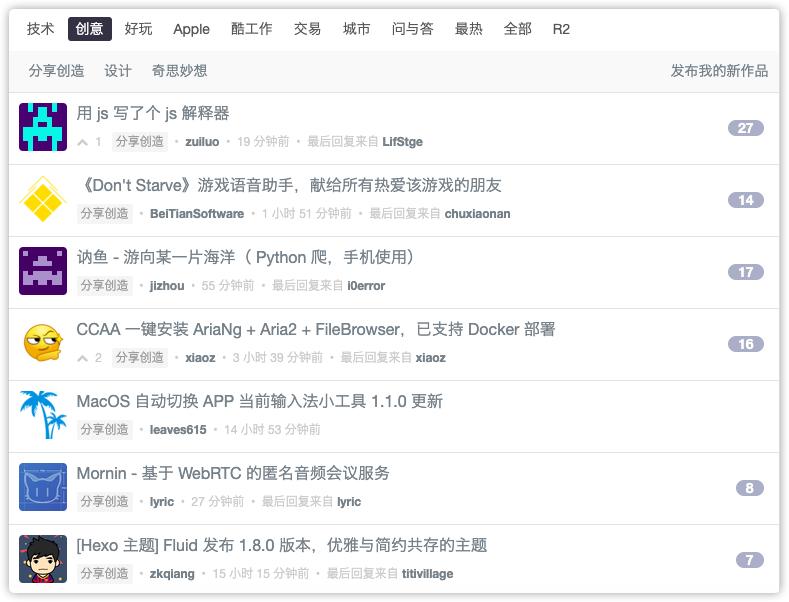Open last replier i0error profile
This screenshot has height=602, width=789.
(x=366, y=286)
